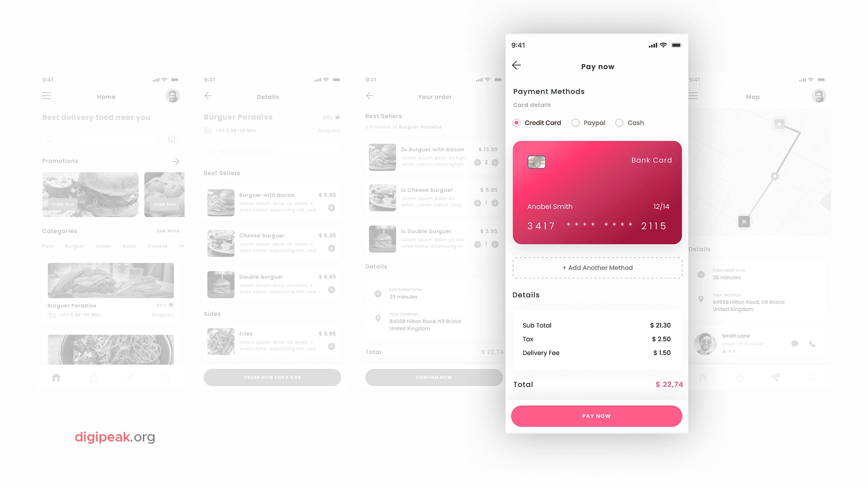Open Best Sellers section on Details
The image size is (868, 488).
222,174
